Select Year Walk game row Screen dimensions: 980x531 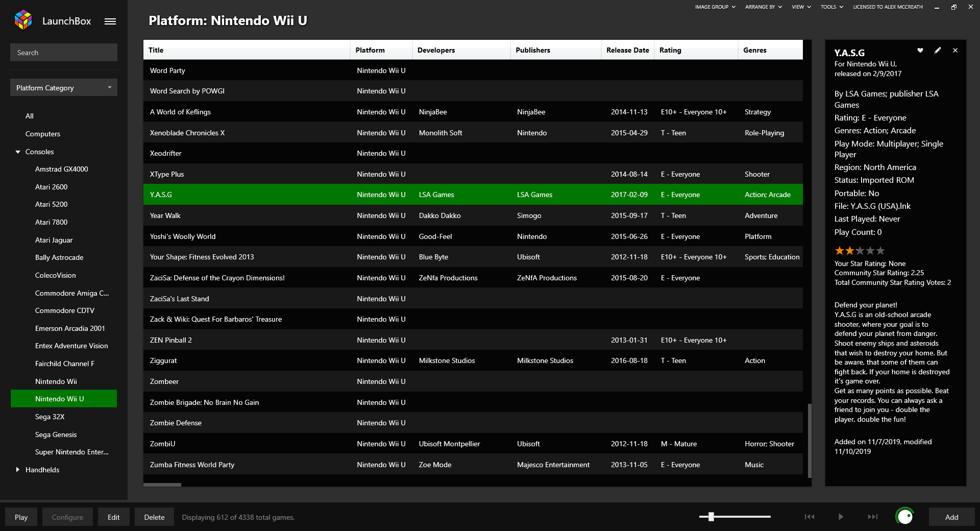point(473,215)
